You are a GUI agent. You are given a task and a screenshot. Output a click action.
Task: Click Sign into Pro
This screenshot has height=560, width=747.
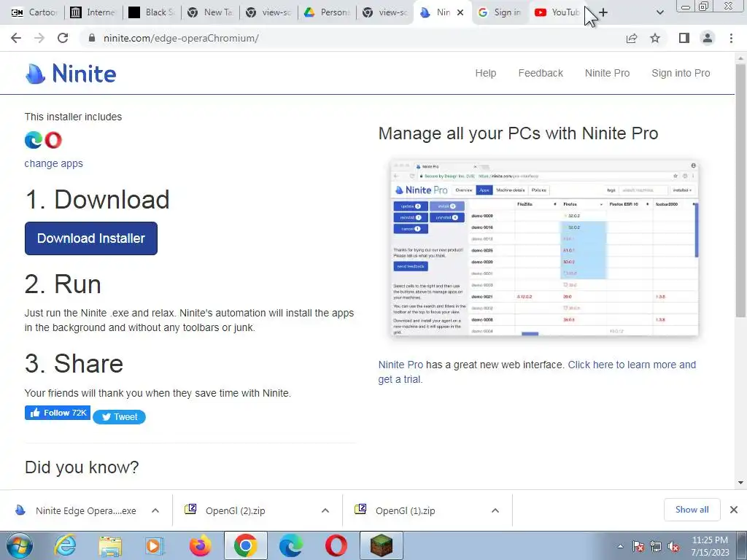681,73
